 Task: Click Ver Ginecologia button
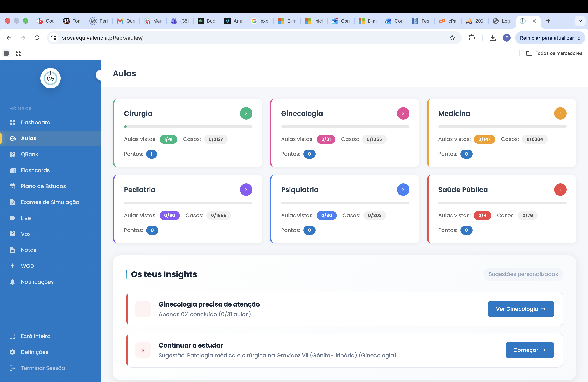click(521, 309)
